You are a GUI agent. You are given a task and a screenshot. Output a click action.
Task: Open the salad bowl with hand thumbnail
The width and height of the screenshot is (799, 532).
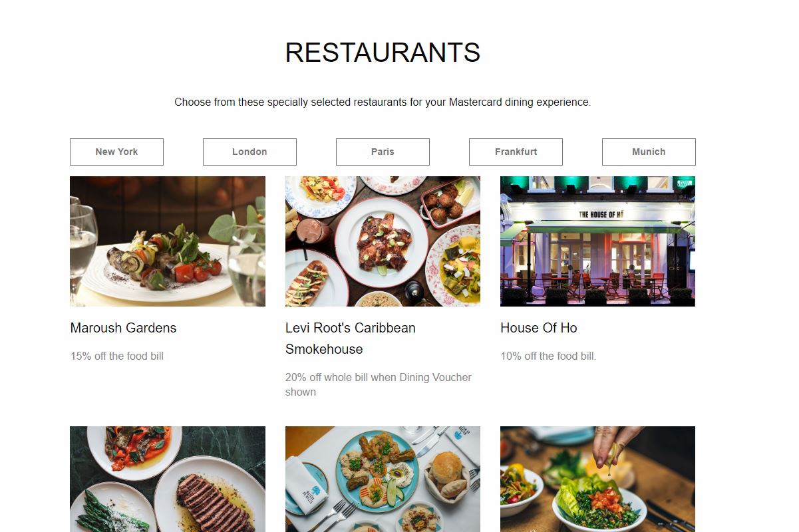tap(597, 479)
